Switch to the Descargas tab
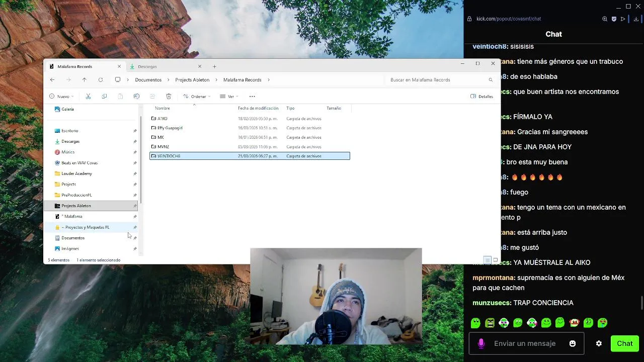 click(x=165, y=66)
